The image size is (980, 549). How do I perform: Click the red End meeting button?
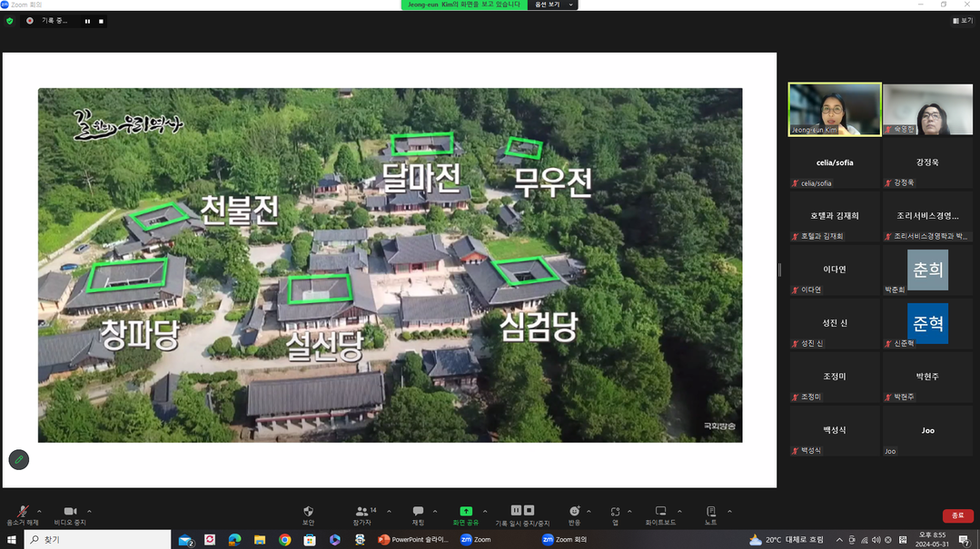(957, 515)
